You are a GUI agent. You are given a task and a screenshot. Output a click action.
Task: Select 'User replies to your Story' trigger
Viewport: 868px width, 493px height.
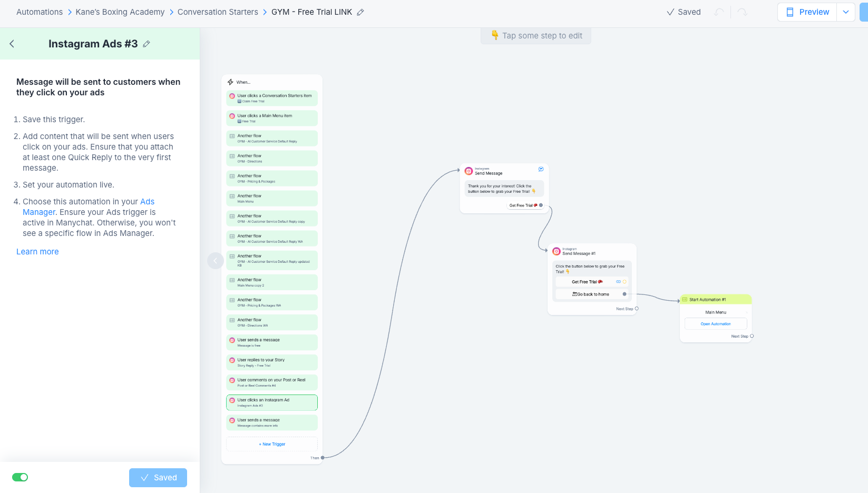point(272,362)
